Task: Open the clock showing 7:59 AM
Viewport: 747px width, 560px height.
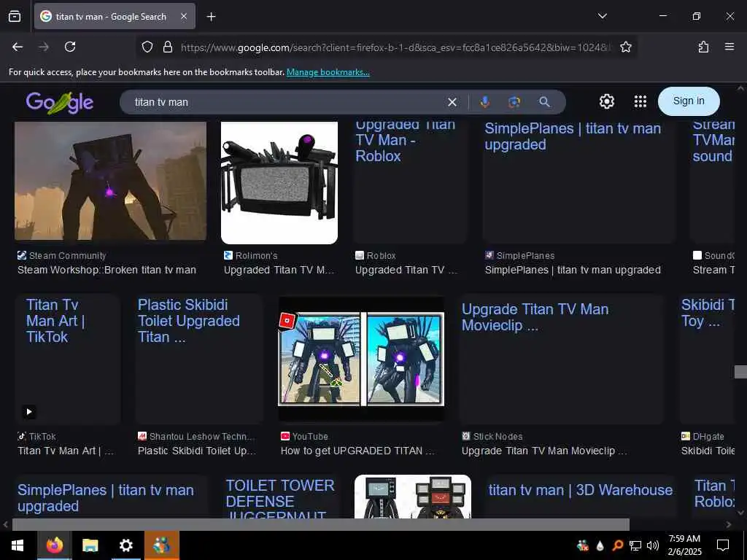Action: coord(684,545)
